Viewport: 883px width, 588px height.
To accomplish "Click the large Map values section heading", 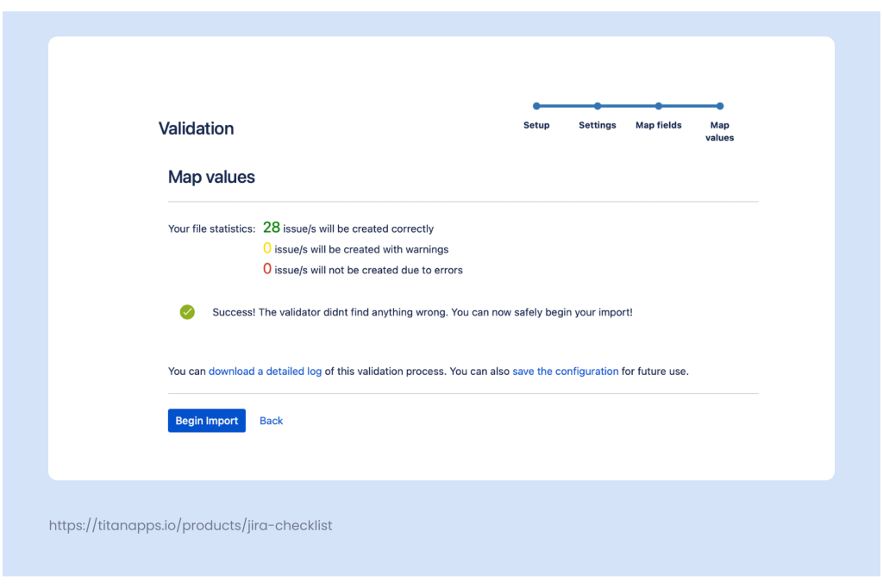I will 211,177.
